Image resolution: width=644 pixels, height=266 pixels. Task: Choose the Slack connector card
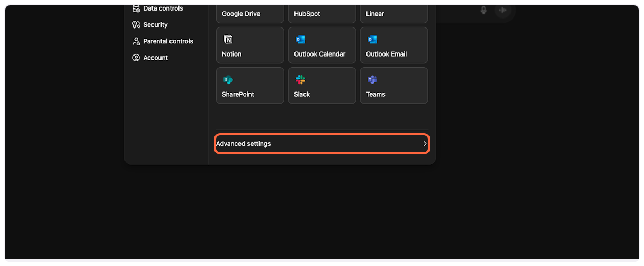pos(322,86)
